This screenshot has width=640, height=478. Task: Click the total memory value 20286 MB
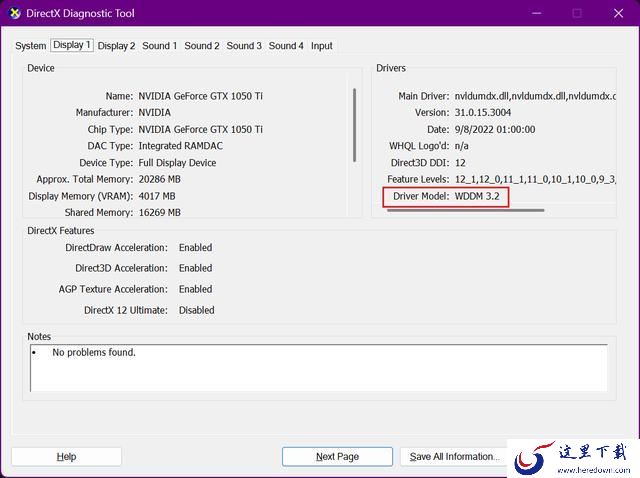click(x=160, y=179)
